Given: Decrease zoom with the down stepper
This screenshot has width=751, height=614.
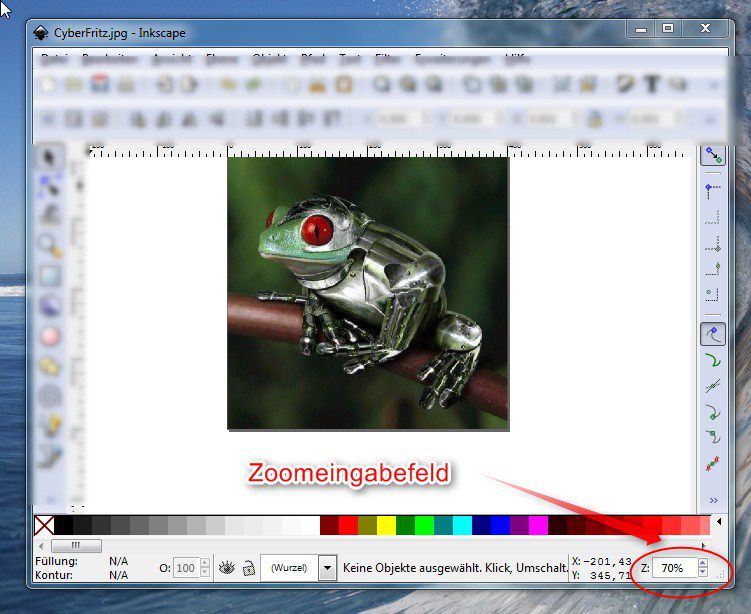Looking at the screenshot, I should (x=703, y=572).
